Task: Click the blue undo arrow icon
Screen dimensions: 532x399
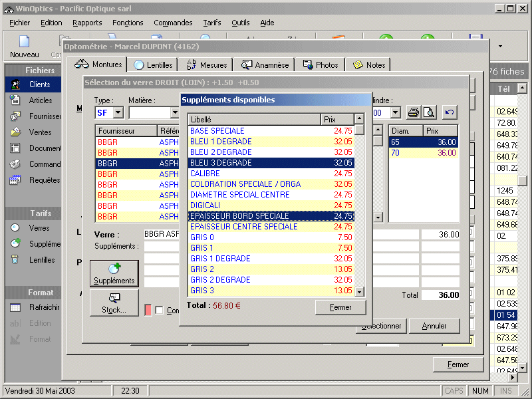Action: [x=450, y=112]
